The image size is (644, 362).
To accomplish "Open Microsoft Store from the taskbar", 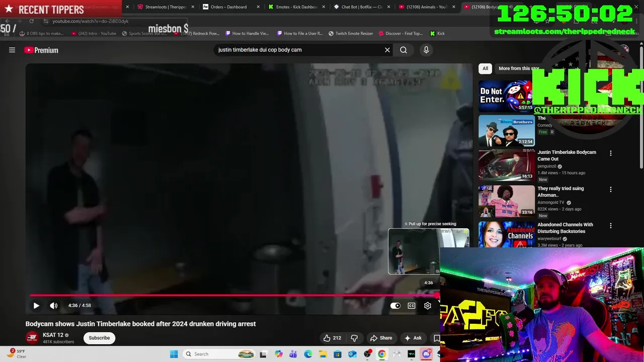I will tap(338, 354).
